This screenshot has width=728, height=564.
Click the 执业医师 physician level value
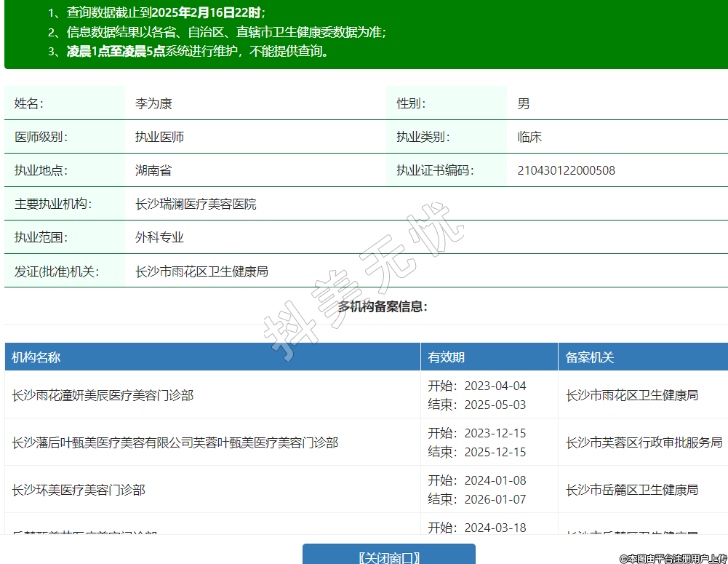(159, 137)
